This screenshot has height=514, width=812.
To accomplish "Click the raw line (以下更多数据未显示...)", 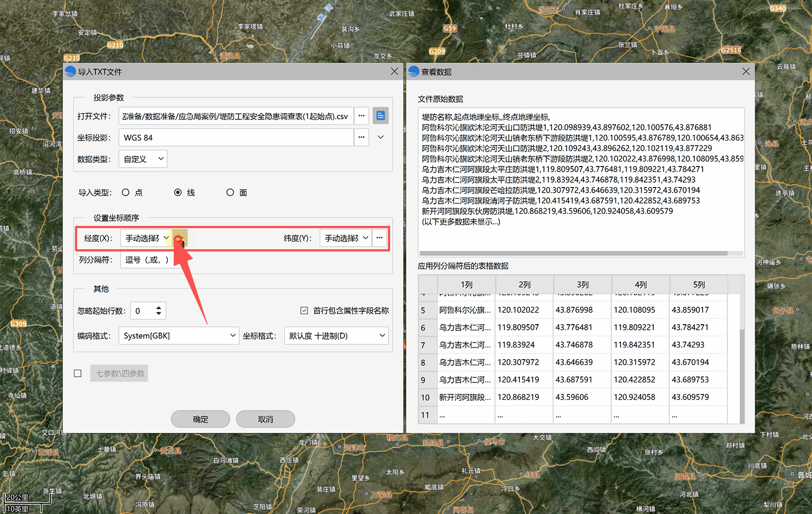I will coord(461,222).
